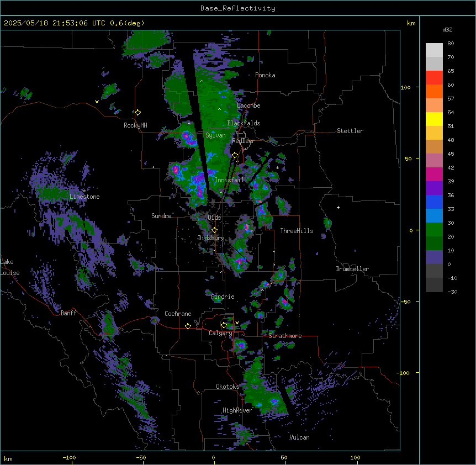Click the -30 value on the dBZ scale

452,292
